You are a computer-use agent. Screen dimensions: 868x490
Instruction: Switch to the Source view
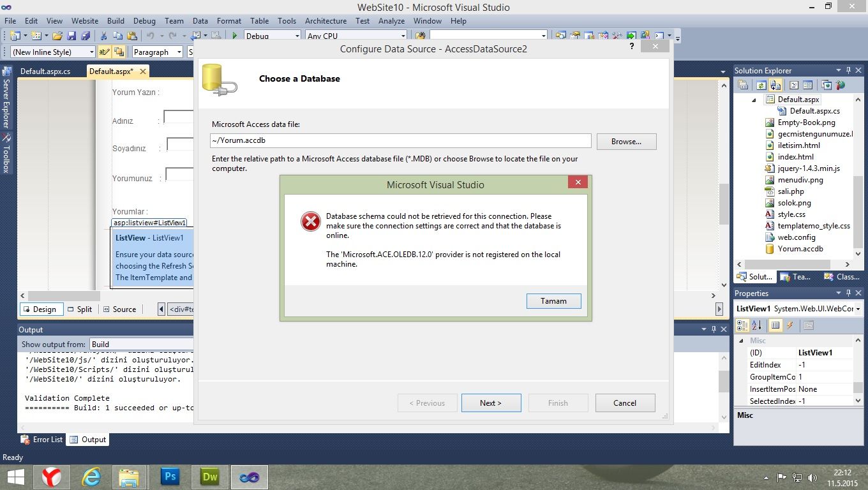point(119,309)
